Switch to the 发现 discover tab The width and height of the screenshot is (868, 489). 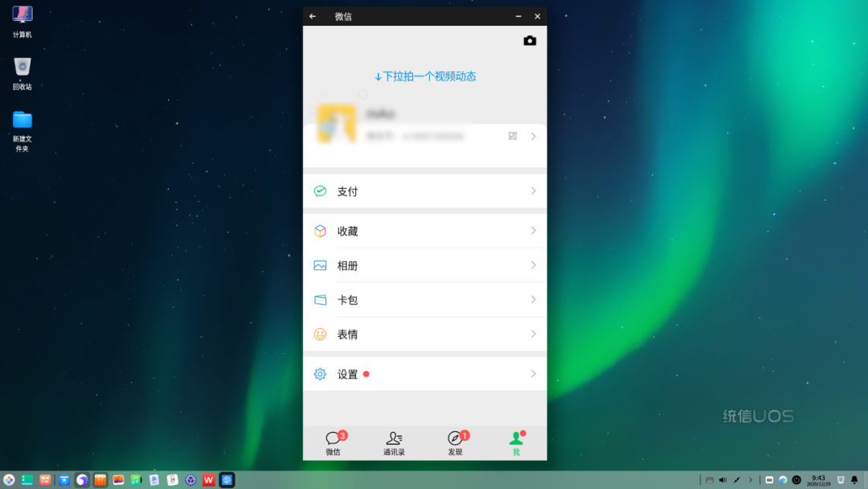(x=456, y=443)
